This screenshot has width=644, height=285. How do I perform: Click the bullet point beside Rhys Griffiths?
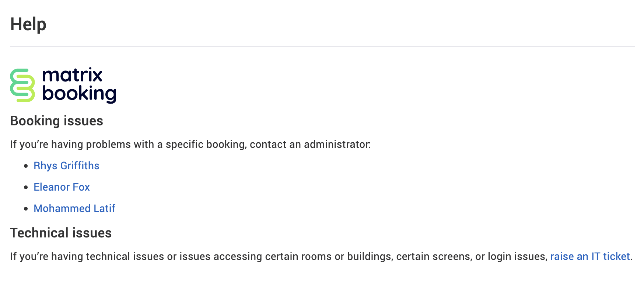click(26, 166)
